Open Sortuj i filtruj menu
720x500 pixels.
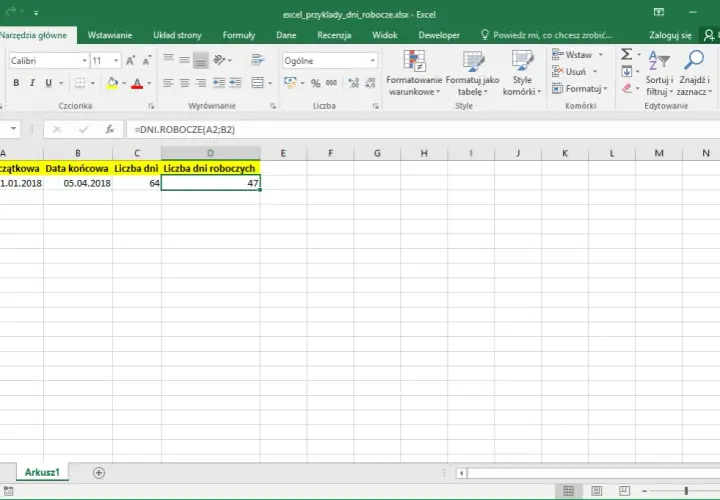659,73
